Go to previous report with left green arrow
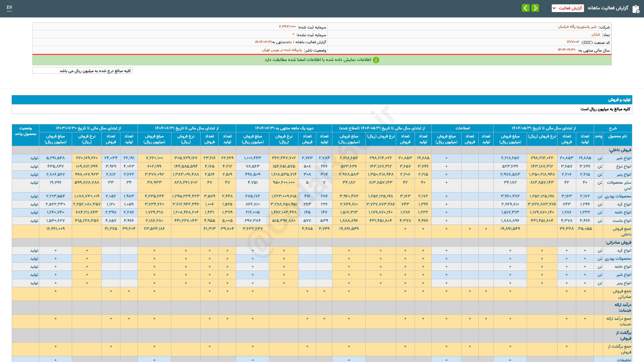 click(526, 8)
